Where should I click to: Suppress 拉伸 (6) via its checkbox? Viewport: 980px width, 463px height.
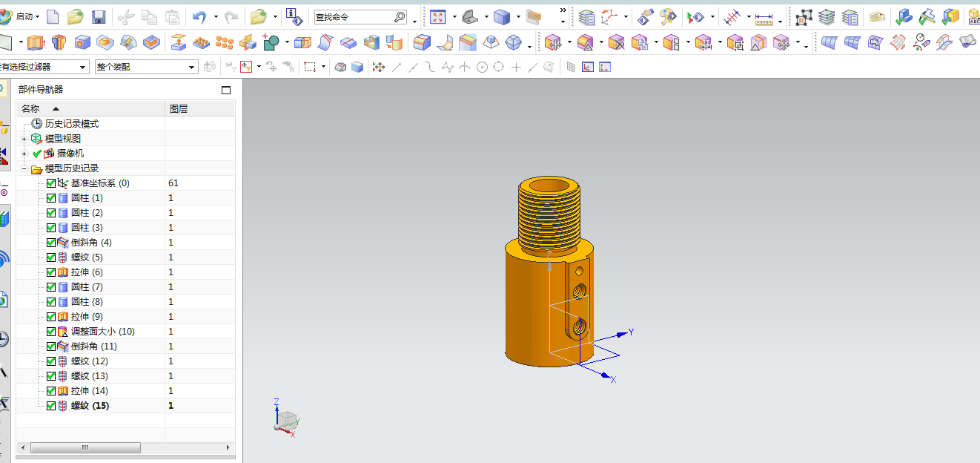click(51, 272)
